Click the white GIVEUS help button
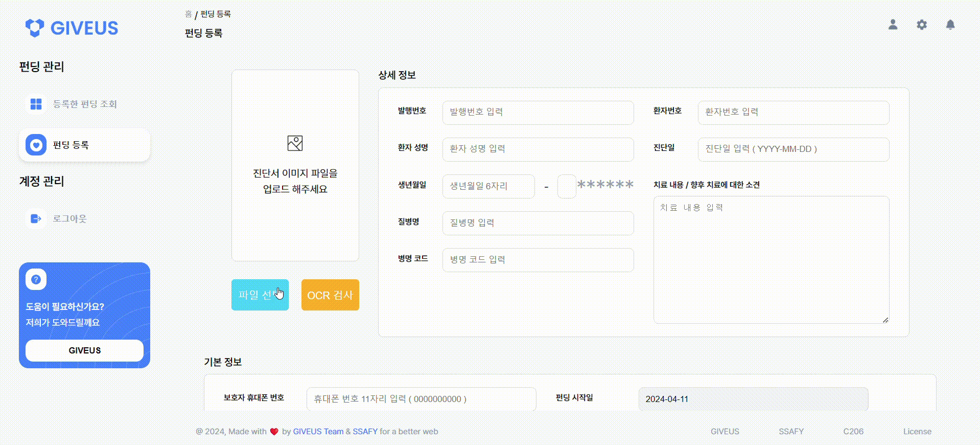This screenshot has height=445, width=980. click(84, 350)
